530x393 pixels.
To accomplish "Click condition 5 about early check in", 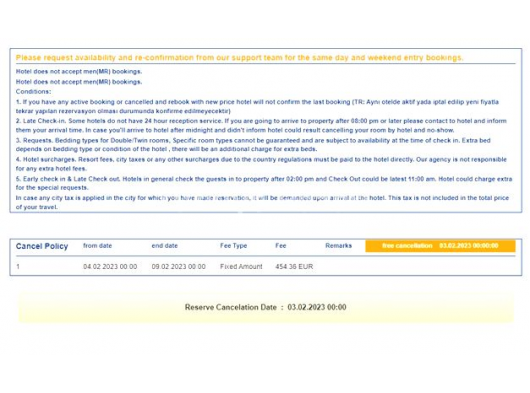I will pyautogui.click(x=264, y=183).
